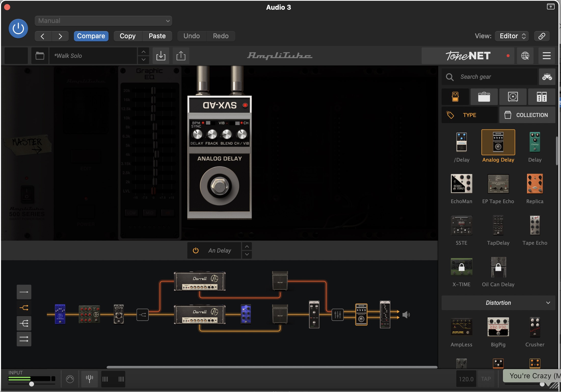This screenshot has height=392, width=561.
Task: Open the preset browser folder icon
Action: [x=40, y=56]
